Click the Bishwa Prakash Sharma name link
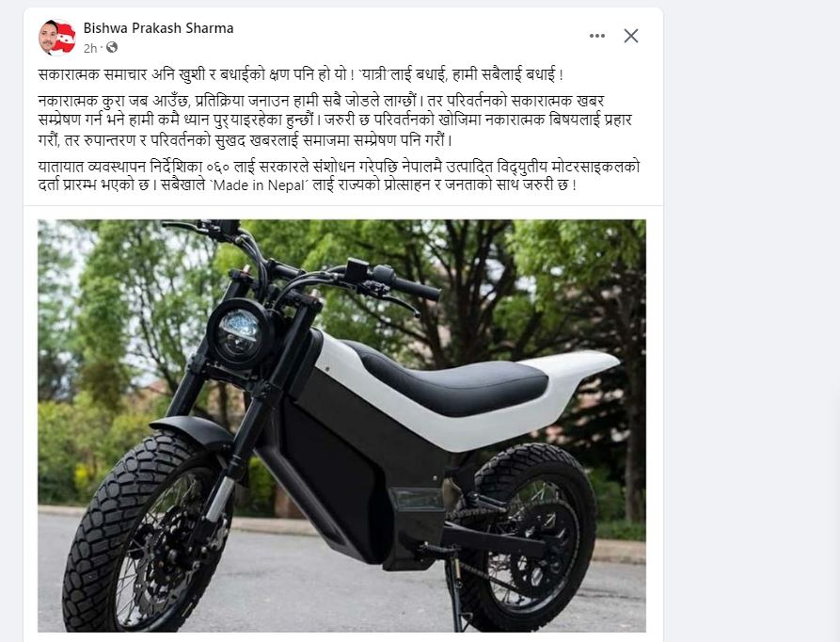Screen dimensions: 840x642 coord(158,28)
